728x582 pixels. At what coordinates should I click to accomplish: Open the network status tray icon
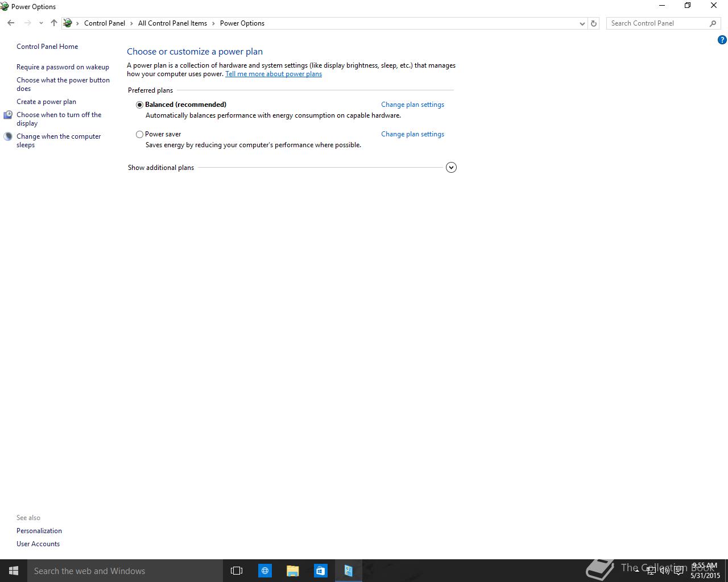651,571
